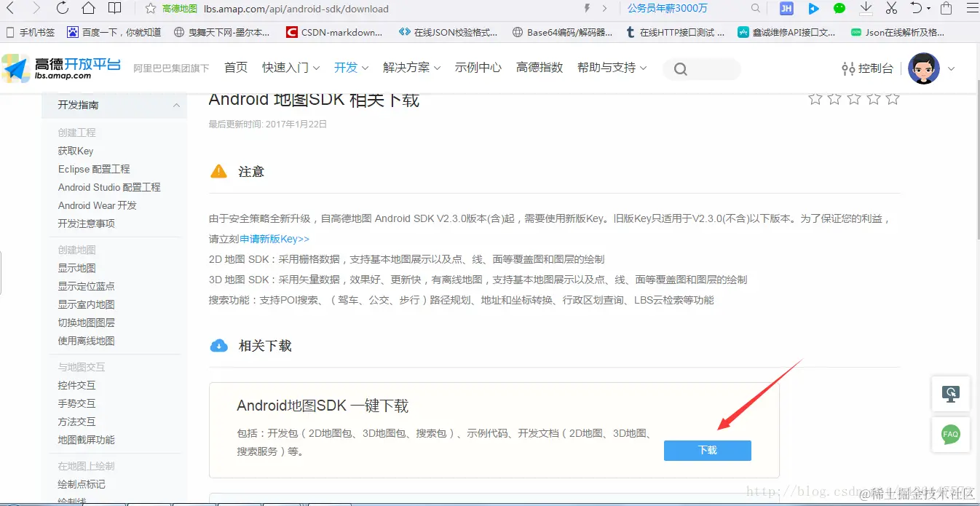Switch to the 高德指数 page

pyautogui.click(x=540, y=67)
